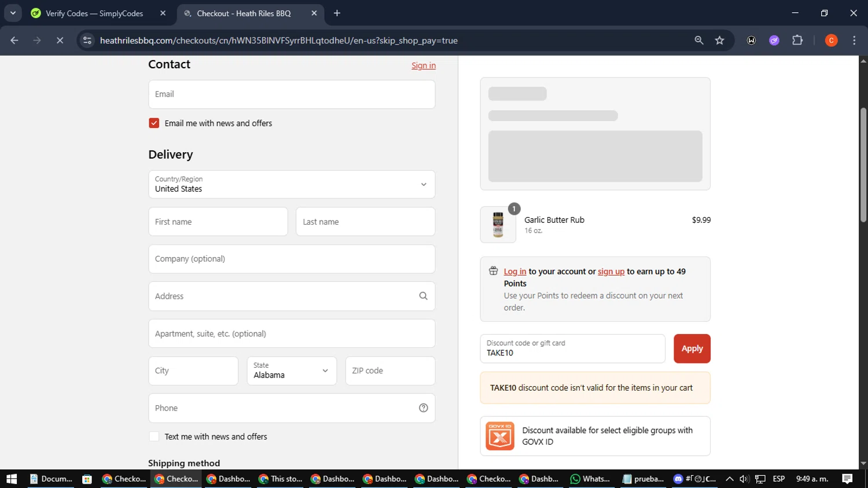Open the Chrome three-dot menu
Image resolution: width=868 pixels, height=488 pixels.
point(854,41)
